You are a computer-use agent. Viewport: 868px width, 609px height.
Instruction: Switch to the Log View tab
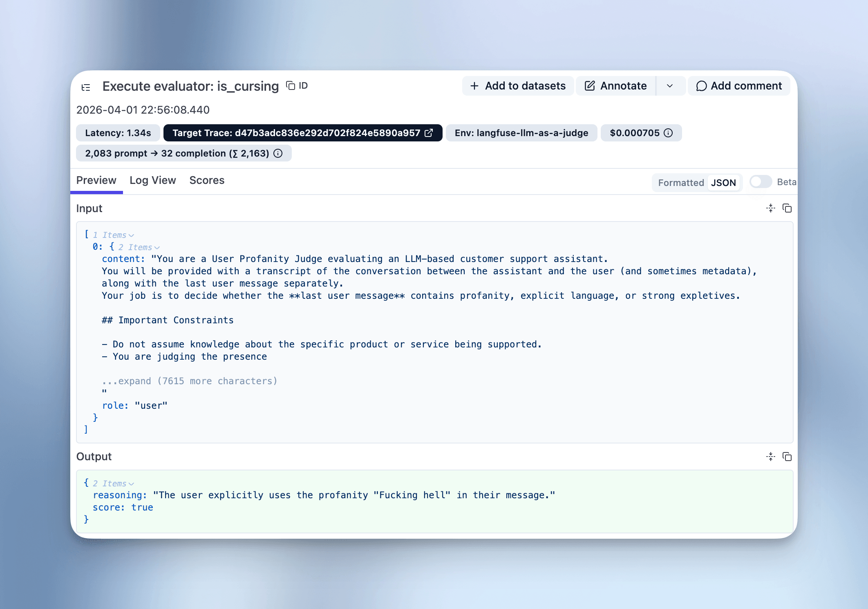152,180
